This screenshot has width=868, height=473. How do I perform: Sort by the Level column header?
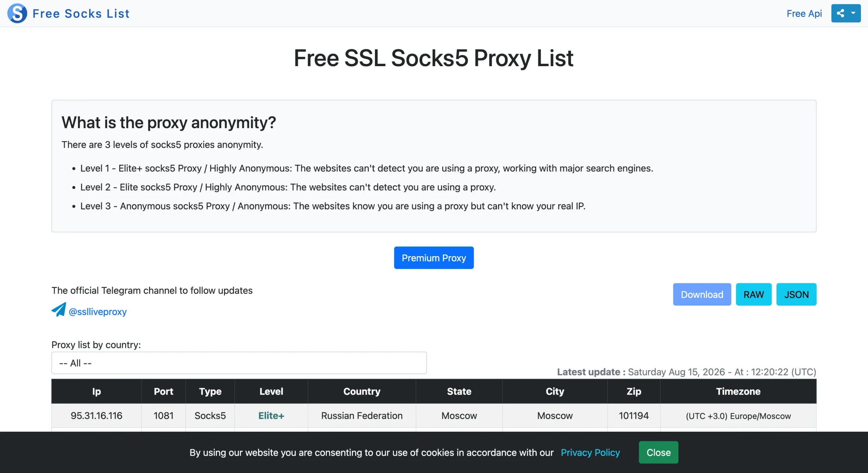point(271,391)
